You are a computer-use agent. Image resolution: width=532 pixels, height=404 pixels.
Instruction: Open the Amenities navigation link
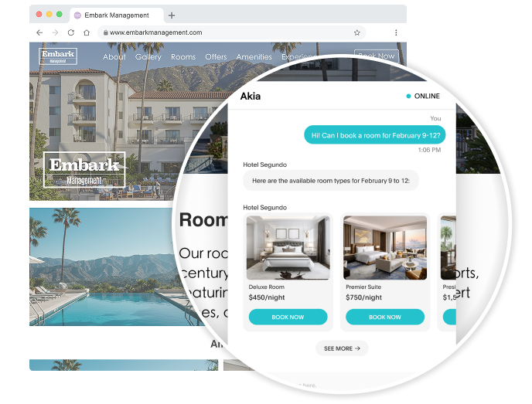point(254,56)
